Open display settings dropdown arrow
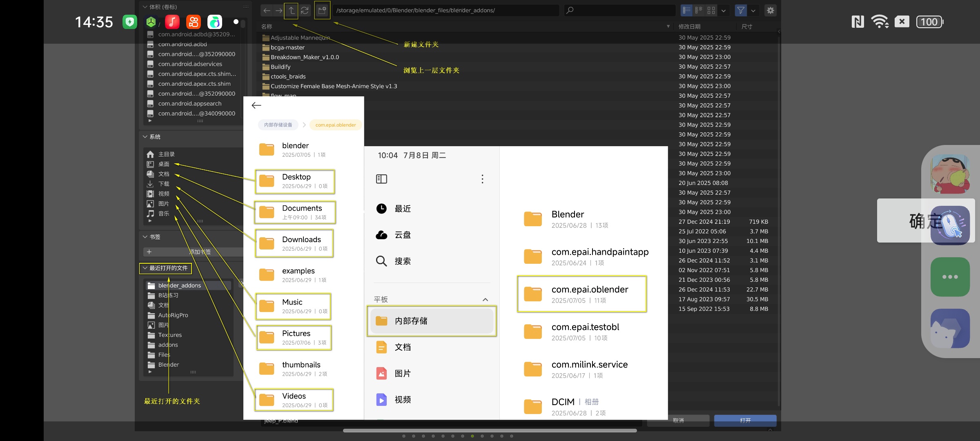 tap(724, 11)
